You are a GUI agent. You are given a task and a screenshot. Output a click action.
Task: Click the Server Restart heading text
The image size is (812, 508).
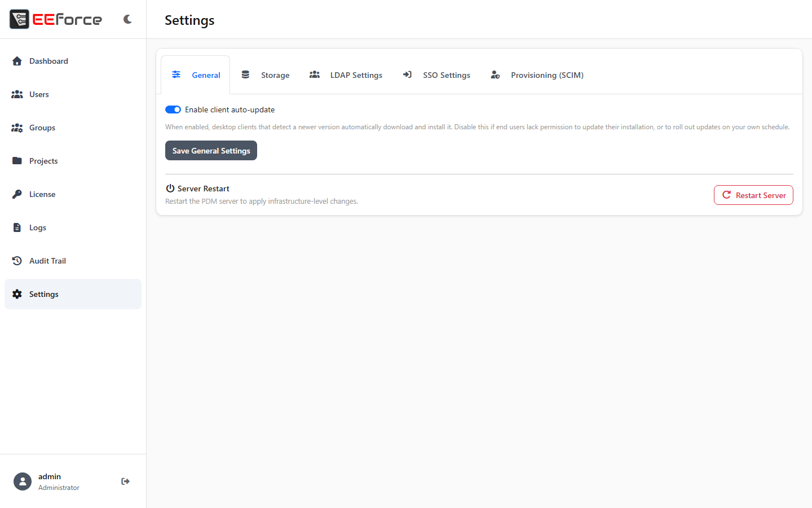pos(204,189)
